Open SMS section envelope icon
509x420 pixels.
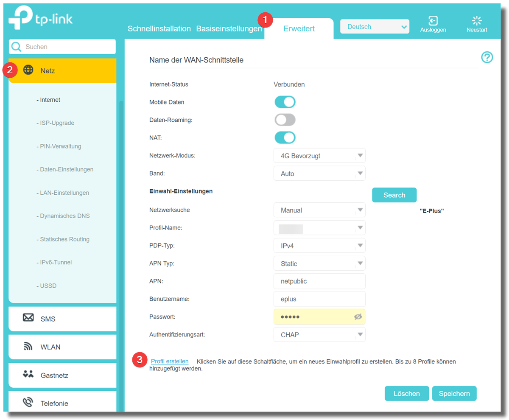tap(28, 318)
